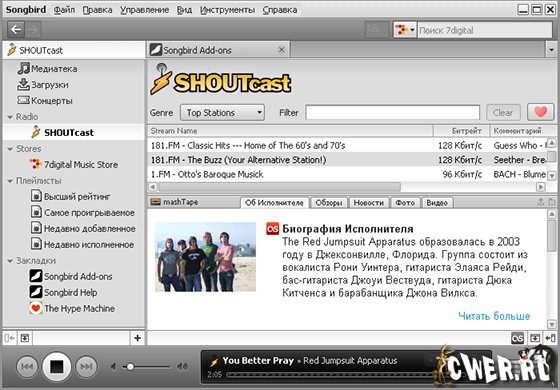Collapse the Закладки section
This screenshot has height=390, width=560.
click(10, 261)
